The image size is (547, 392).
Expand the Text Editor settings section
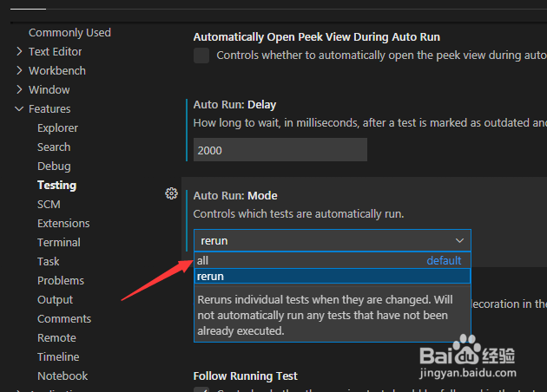(x=19, y=51)
